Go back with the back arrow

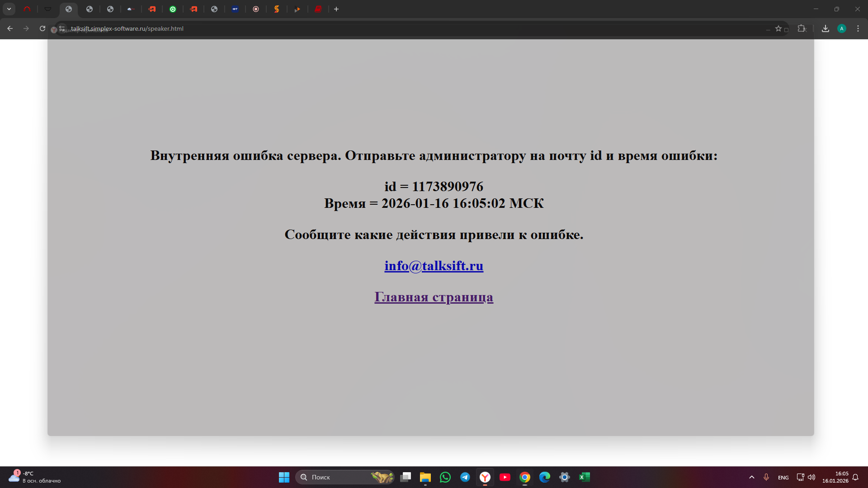tap(10, 28)
